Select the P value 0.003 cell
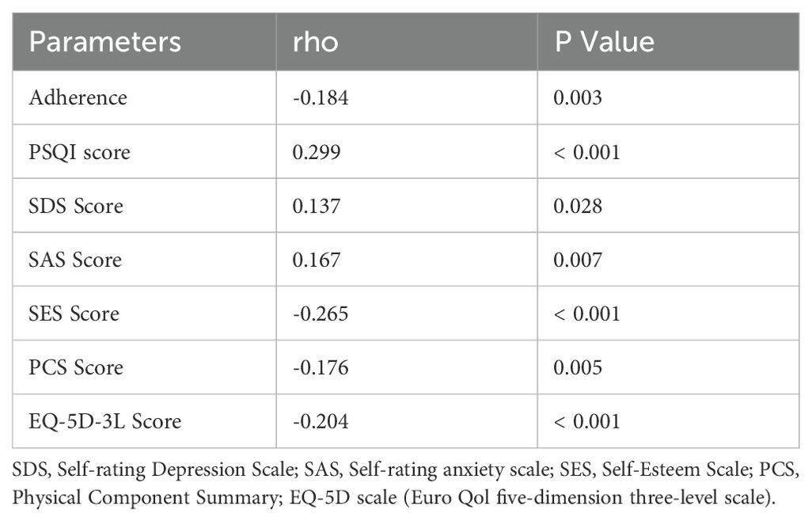The height and width of the screenshot is (521, 812). coord(578,98)
